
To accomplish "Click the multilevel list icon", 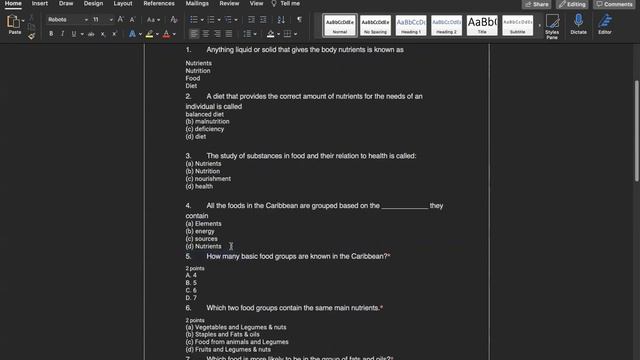I will point(228,20).
